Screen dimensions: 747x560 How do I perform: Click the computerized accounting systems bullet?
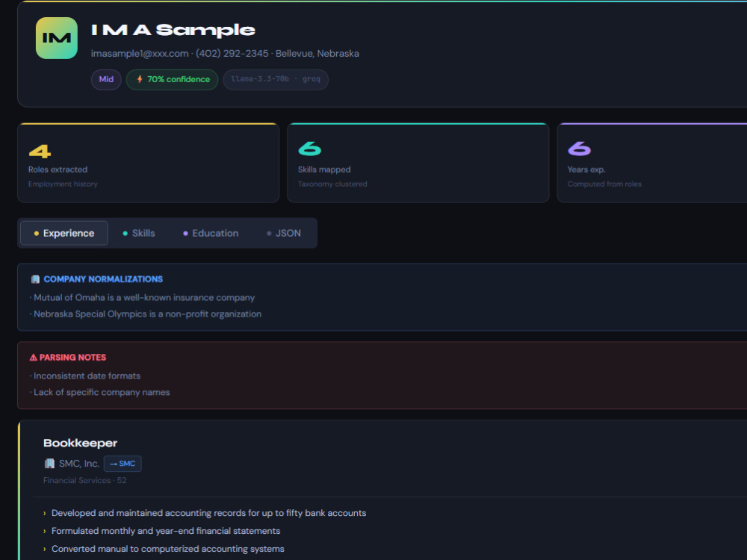167,549
